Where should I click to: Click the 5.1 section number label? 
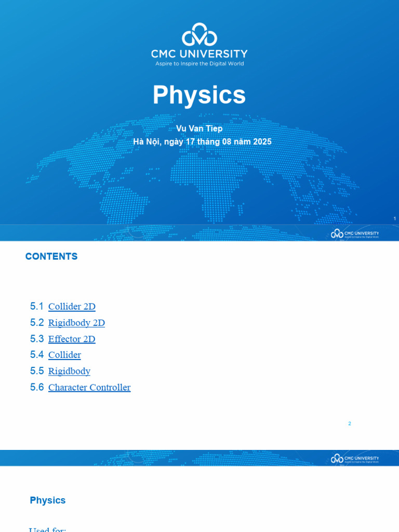37,307
